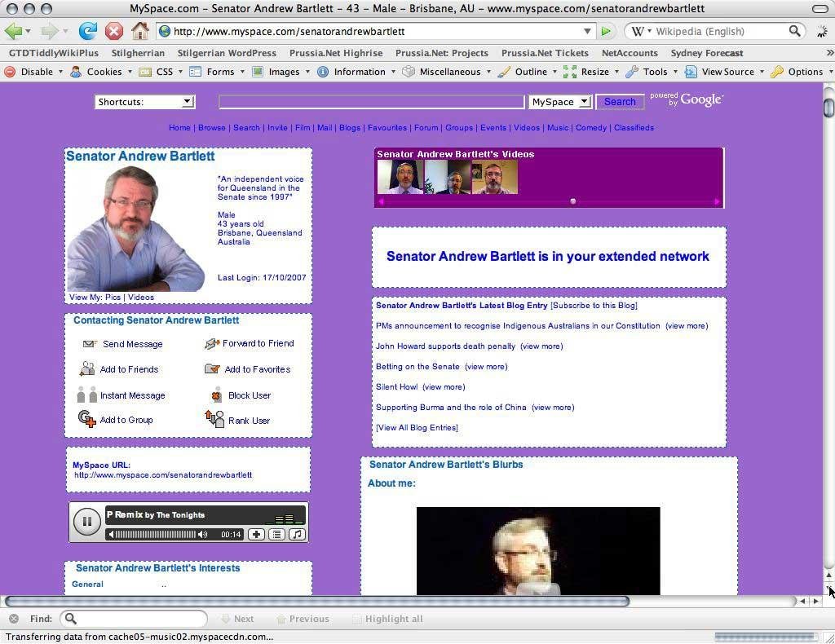Screen dimensions: 835x644
Task: Click the Add to Favorites icon
Action: 212,368
